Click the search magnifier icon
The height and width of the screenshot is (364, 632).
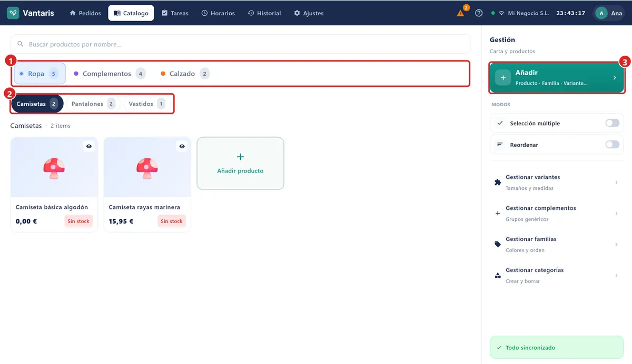click(21, 44)
